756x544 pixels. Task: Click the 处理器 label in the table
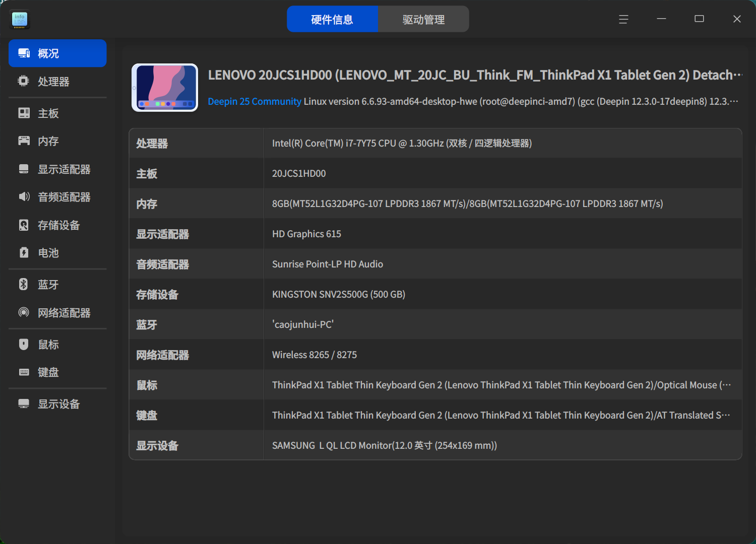click(152, 143)
